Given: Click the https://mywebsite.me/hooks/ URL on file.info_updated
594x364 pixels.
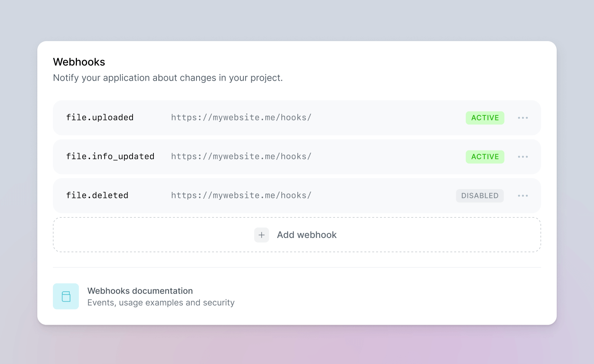Looking at the screenshot, I should 241,156.
